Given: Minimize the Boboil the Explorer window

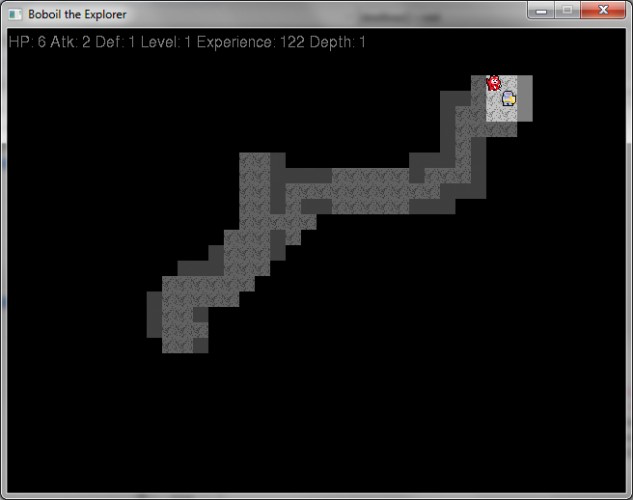Looking at the screenshot, I should point(541,10).
